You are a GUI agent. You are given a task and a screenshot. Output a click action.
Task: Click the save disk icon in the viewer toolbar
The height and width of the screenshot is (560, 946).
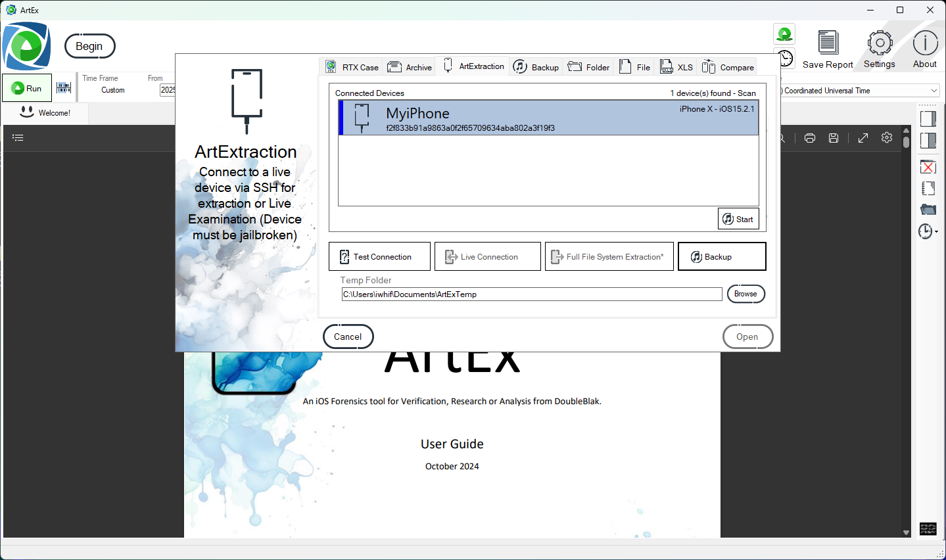(x=834, y=138)
